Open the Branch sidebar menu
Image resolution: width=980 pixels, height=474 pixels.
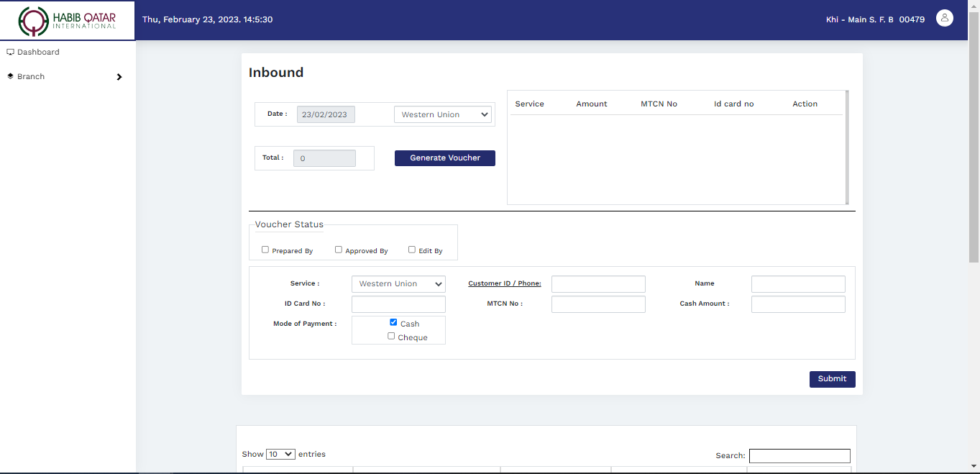pos(31,77)
